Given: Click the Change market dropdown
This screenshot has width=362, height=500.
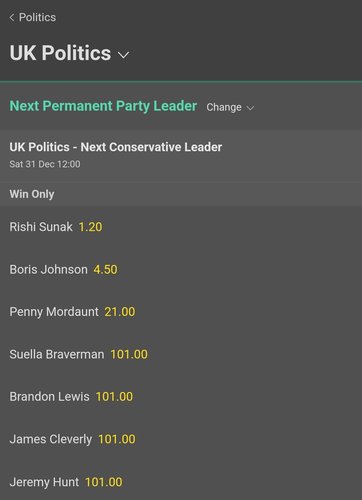Looking at the screenshot, I should click(x=230, y=107).
